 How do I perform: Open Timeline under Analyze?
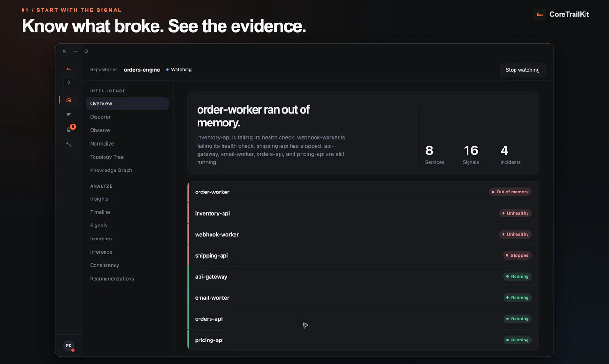tap(128, 212)
